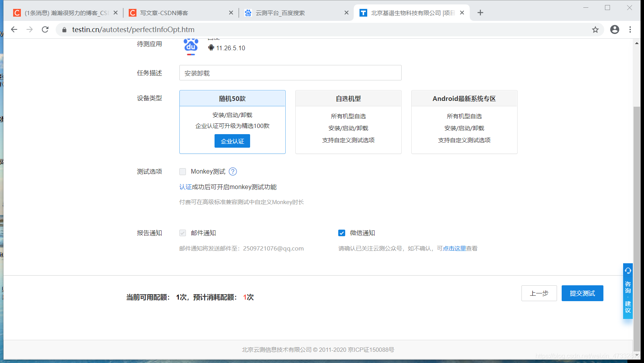Bookmark this page with the star icon

(595, 30)
